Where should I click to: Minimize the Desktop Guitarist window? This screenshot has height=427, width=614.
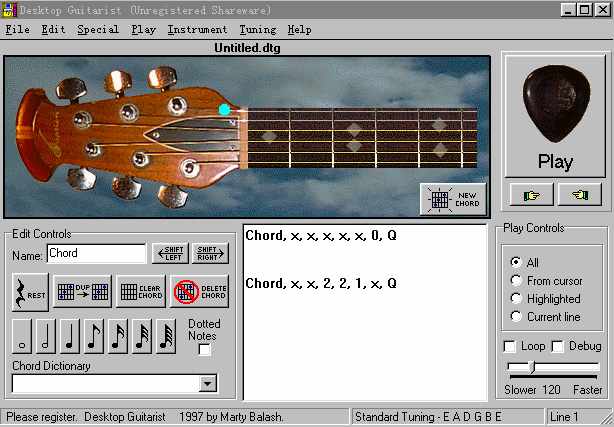click(567, 10)
